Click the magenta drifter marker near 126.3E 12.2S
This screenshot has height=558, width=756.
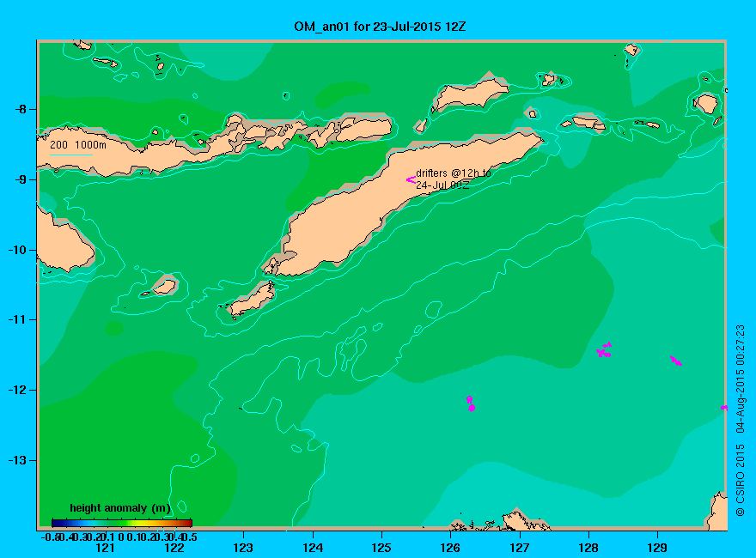pos(471,403)
